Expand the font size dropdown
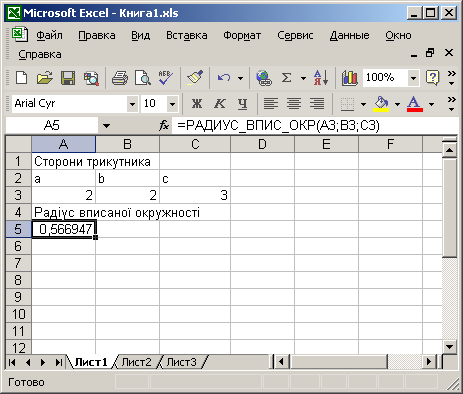The image size is (463, 394). [x=172, y=104]
